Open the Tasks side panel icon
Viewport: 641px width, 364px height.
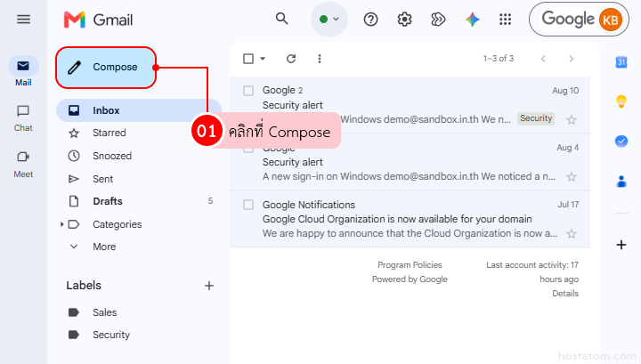(621, 142)
